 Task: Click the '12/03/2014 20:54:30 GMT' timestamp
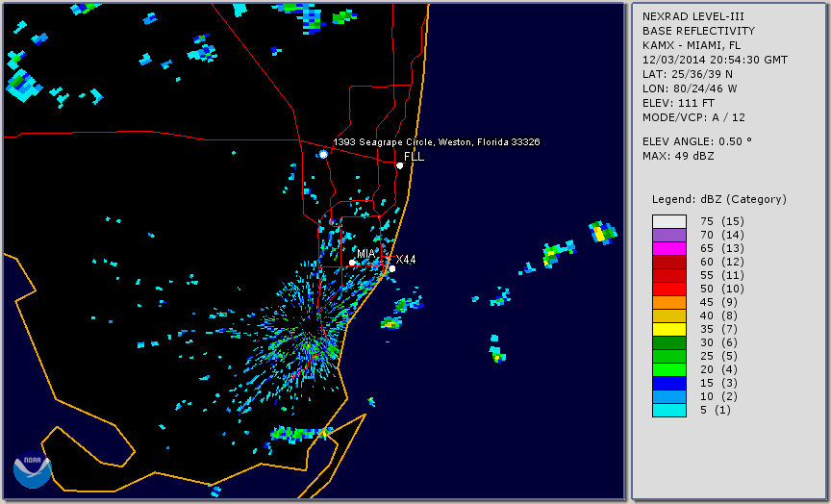(x=715, y=60)
